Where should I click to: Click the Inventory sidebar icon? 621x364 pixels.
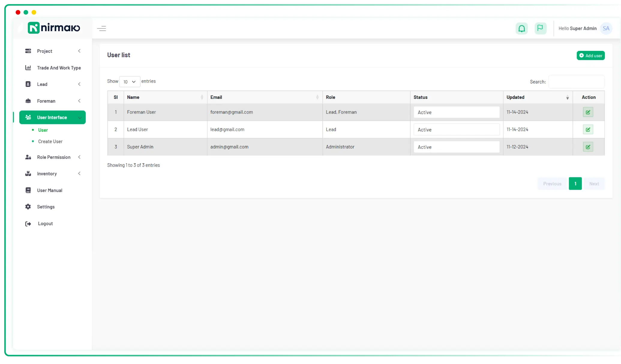(28, 173)
